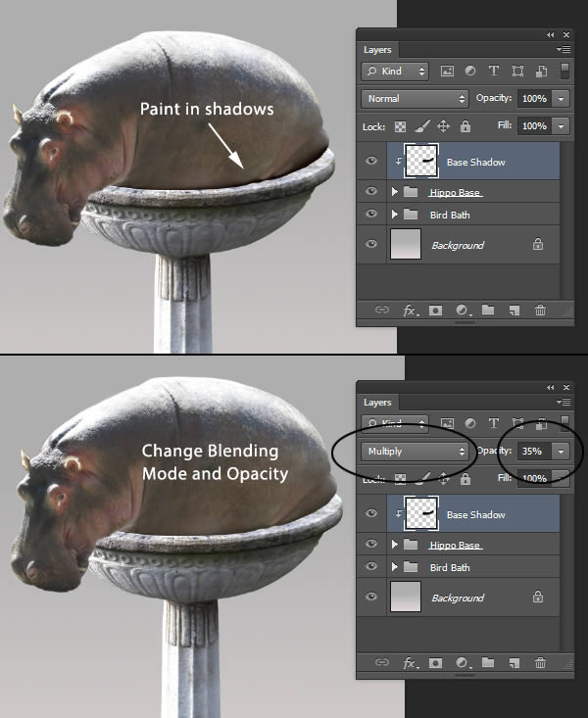This screenshot has width=588, height=718.
Task: Click pixel layer filter icon in upper Layers panel
Action: pyautogui.click(x=447, y=71)
